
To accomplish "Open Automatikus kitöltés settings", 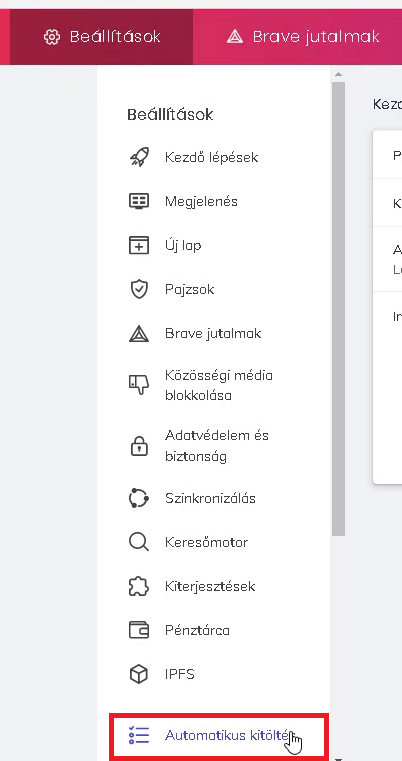I will coord(230,735).
